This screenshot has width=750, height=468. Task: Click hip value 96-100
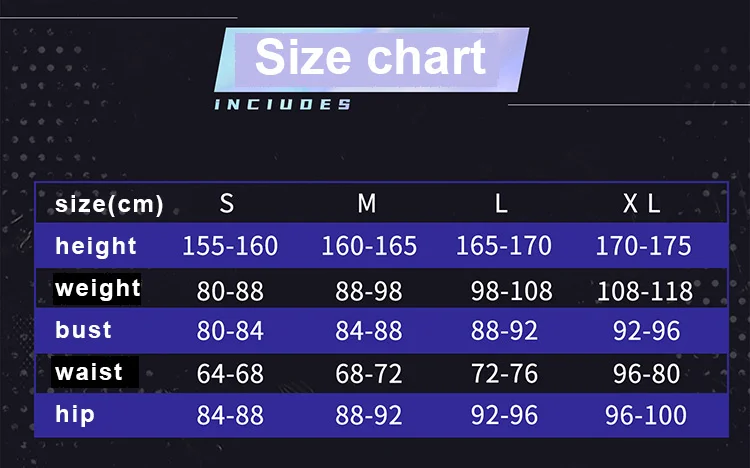(x=646, y=415)
